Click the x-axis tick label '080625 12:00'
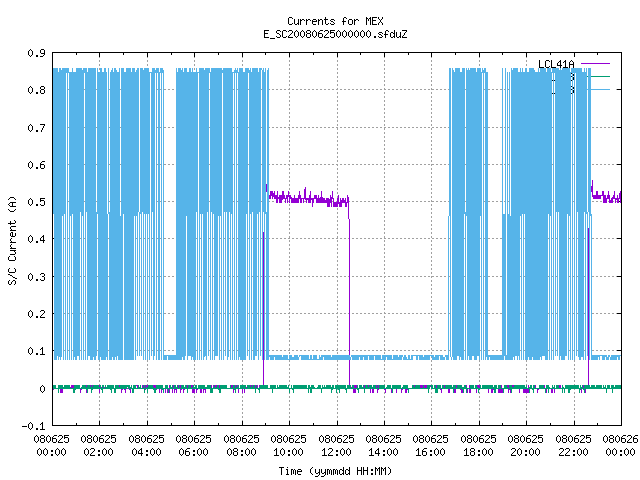This screenshot has width=640, height=480. (336, 445)
